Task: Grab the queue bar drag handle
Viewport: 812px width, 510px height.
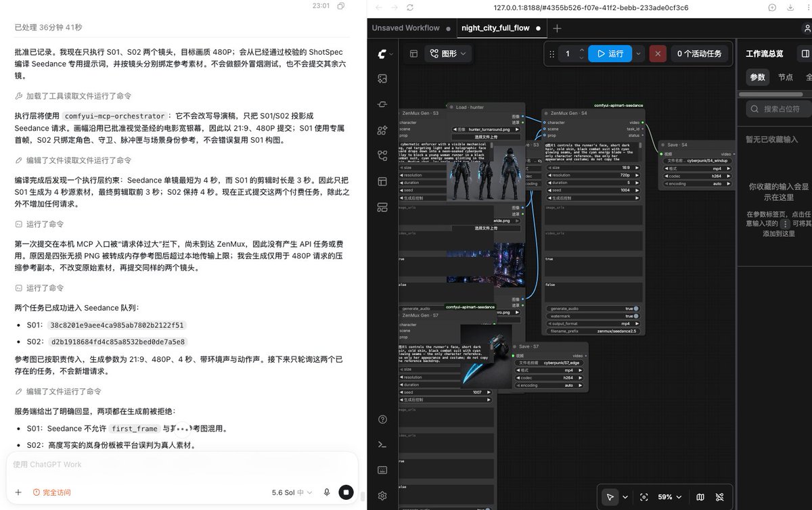Action: pos(551,54)
